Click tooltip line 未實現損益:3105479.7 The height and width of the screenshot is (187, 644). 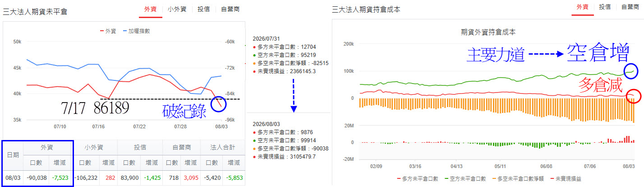coord(285,157)
